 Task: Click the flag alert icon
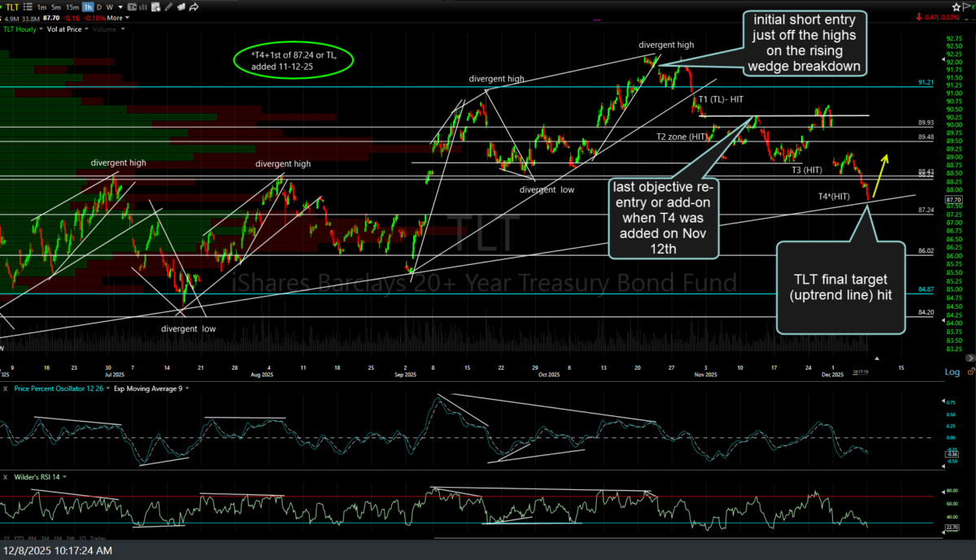tap(965, 7)
